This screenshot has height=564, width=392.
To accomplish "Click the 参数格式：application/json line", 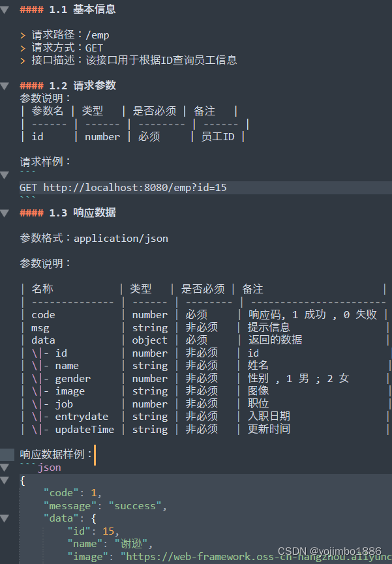I will 94,238.
